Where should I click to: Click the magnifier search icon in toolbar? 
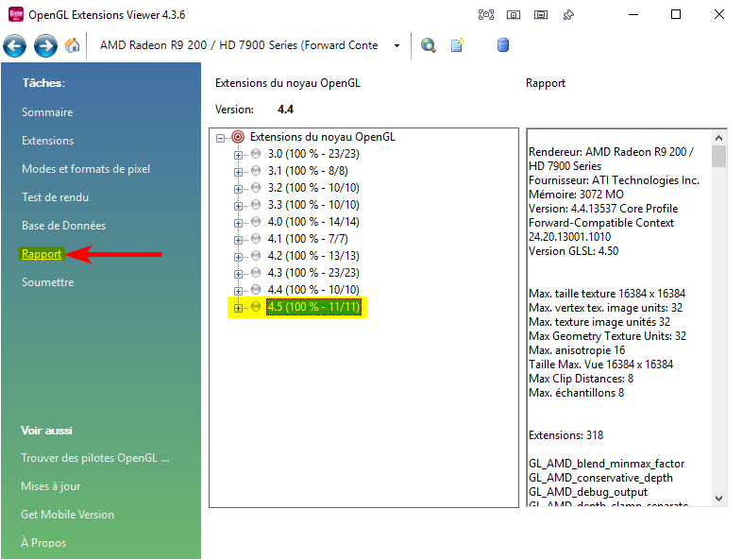click(429, 45)
